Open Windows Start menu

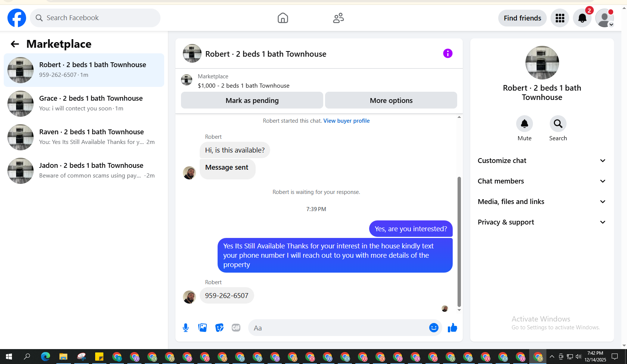click(x=9, y=357)
